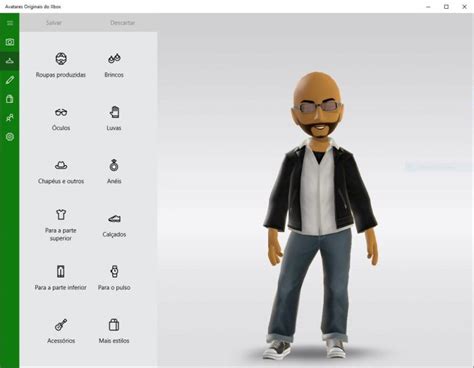
Task: Maximize the Avatares Originais window
Action: click(446, 7)
